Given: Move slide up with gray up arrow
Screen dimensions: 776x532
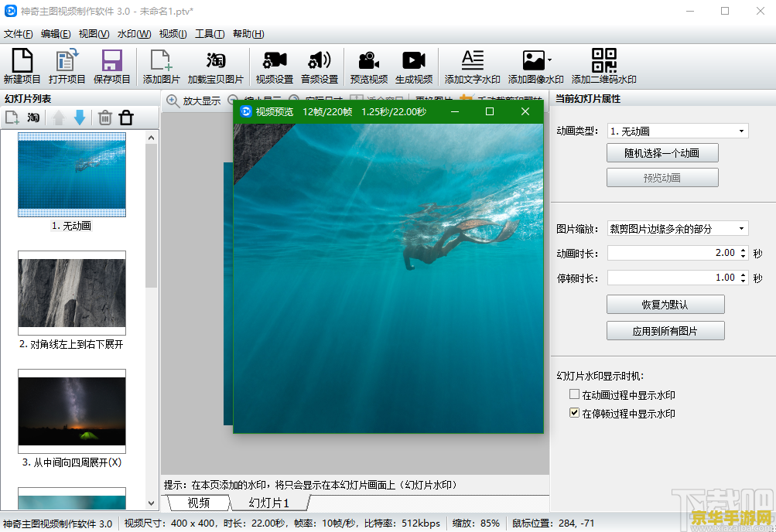Looking at the screenshot, I should 58,118.
